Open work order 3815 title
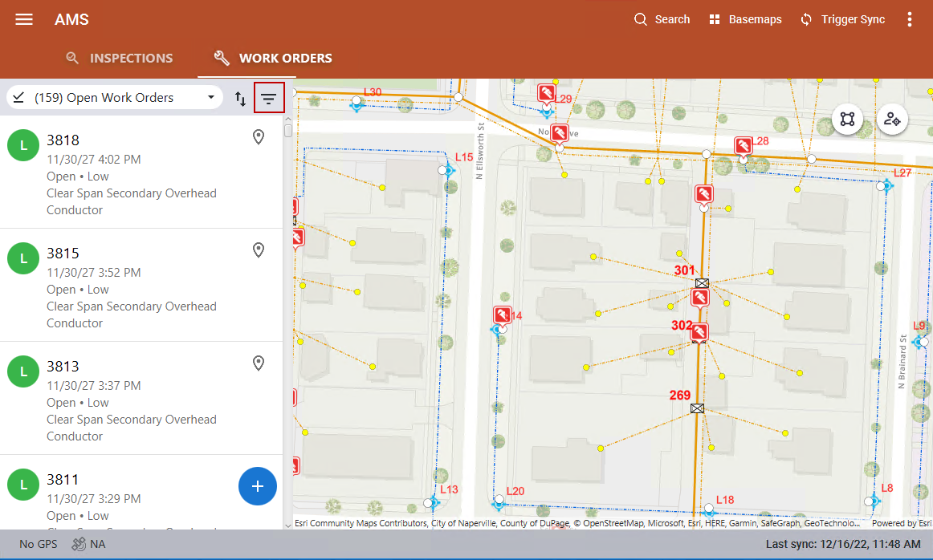The image size is (933, 560). (63, 254)
